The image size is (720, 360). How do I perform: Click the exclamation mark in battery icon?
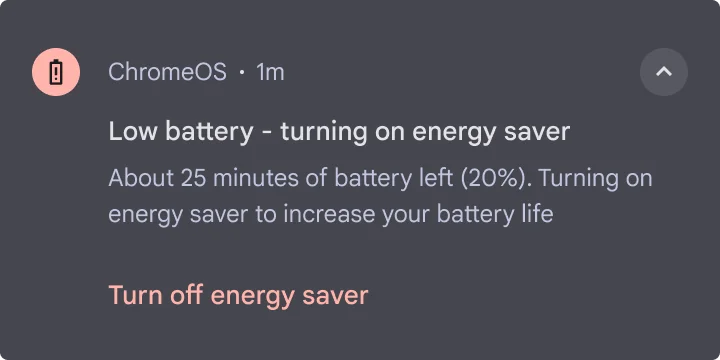coord(56,73)
